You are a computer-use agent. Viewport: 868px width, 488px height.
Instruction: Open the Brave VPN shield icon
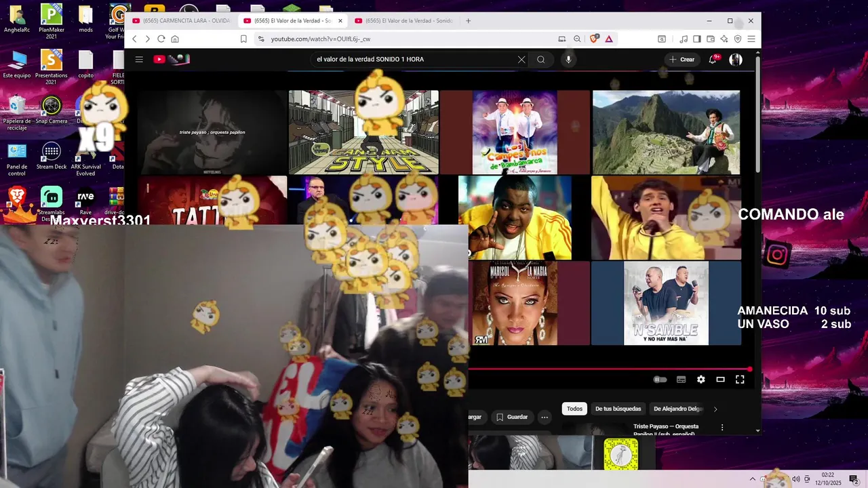point(738,39)
